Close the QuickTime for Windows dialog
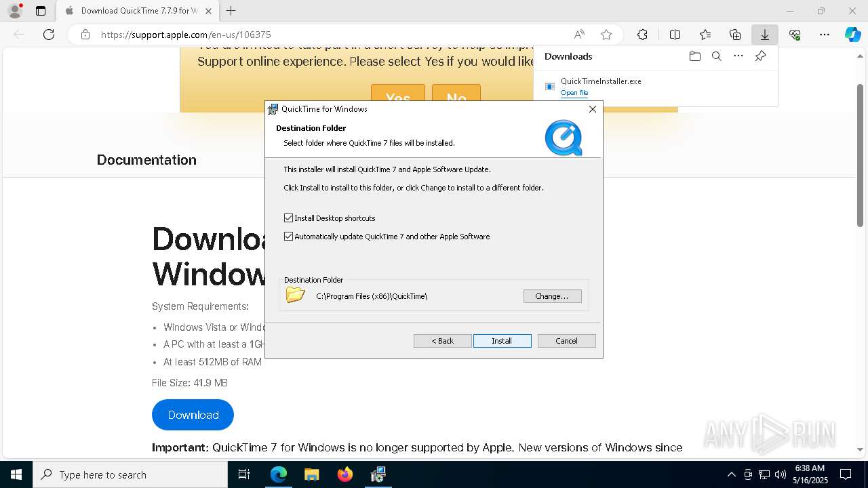 593,109
